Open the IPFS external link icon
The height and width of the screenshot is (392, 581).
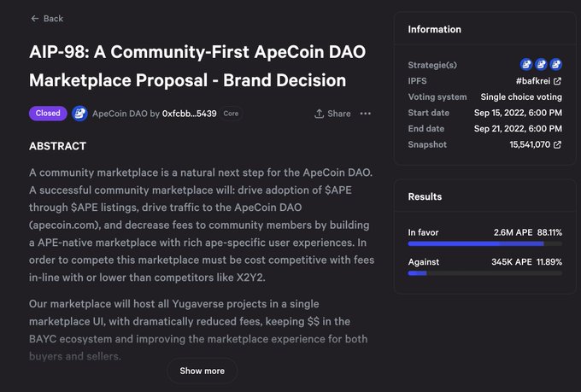[557, 81]
